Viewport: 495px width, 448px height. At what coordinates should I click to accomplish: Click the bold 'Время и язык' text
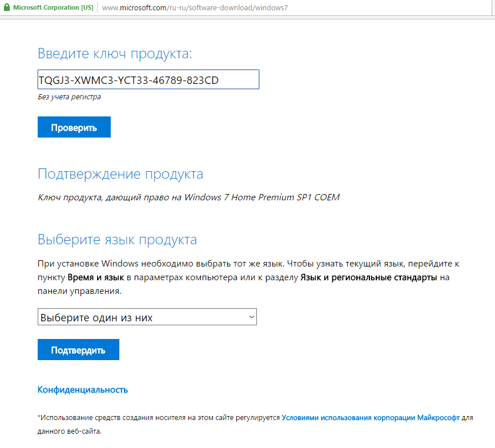click(x=95, y=277)
